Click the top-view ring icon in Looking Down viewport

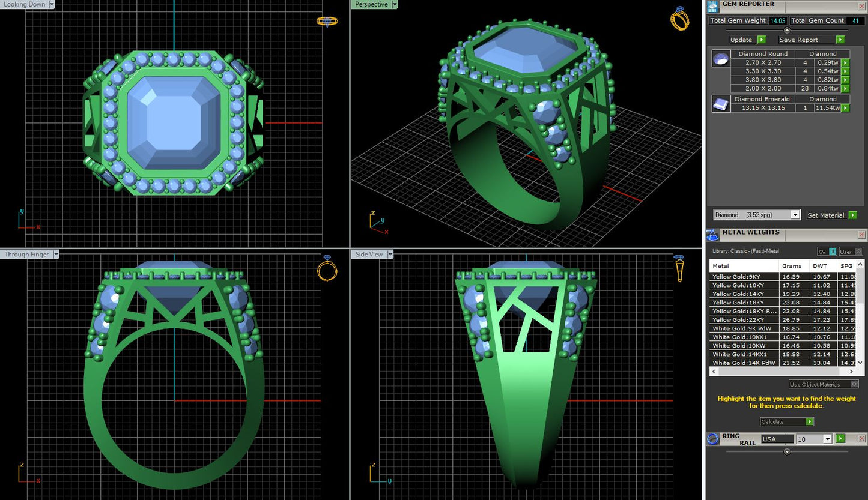327,21
